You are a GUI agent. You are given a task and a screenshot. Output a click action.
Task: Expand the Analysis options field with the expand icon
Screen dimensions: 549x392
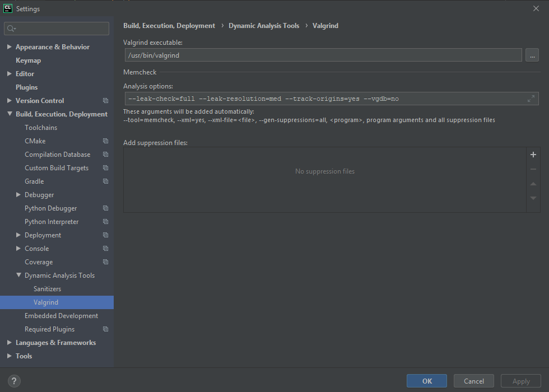tap(531, 99)
